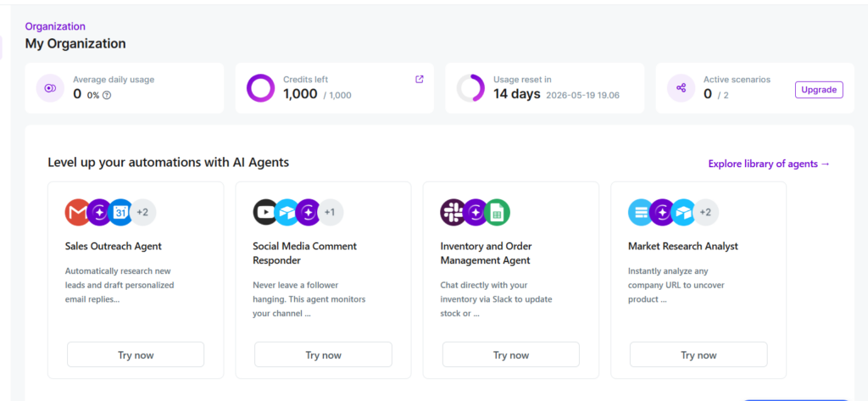Click the Upgrade button
868x401 pixels.
pyautogui.click(x=819, y=90)
